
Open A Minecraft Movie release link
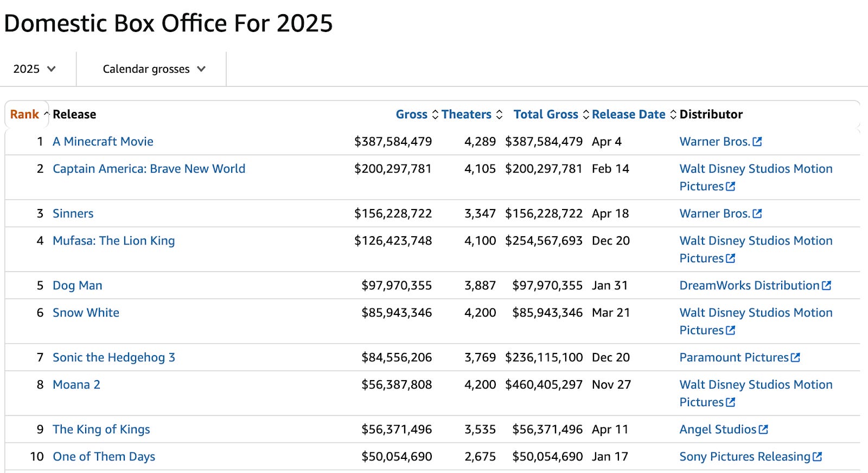[x=103, y=141]
